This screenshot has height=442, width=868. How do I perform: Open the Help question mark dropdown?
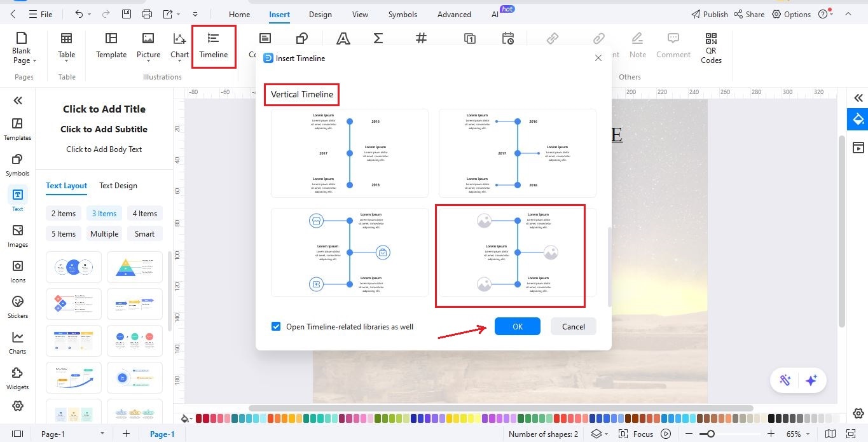(825, 14)
